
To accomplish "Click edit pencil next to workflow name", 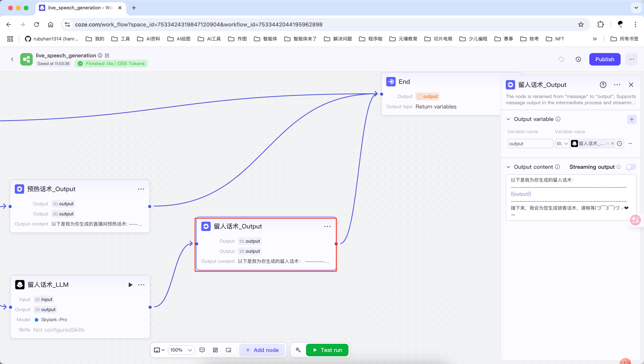I will 107,55.
